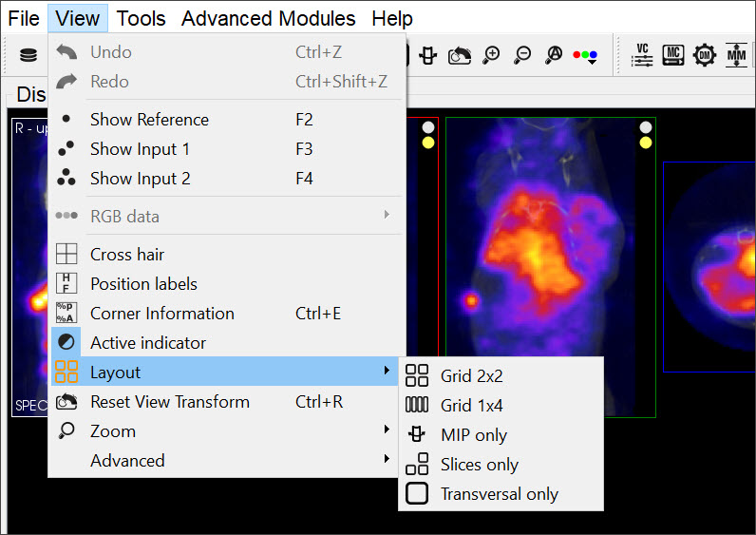Image resolution: width=756 pixels, height=535 pixels.
Task: Open the RGB color channels dropdown
Action: pos(586,56)
